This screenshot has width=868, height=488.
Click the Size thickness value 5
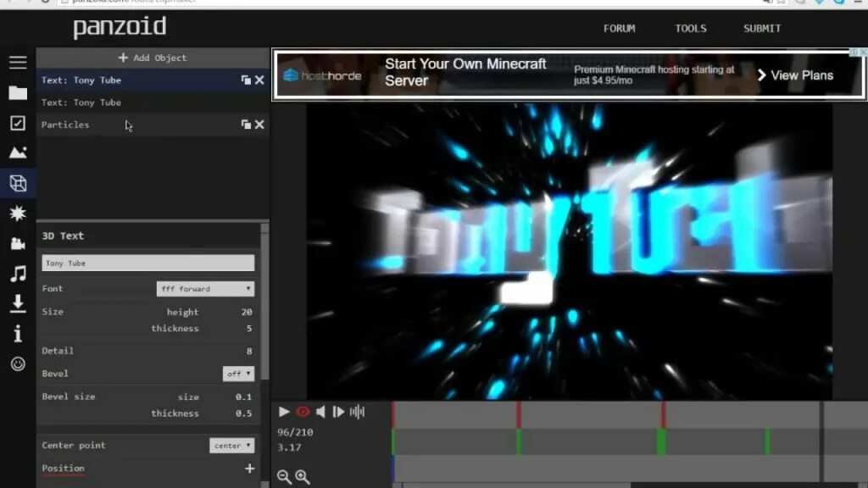[x=249, y=329]
